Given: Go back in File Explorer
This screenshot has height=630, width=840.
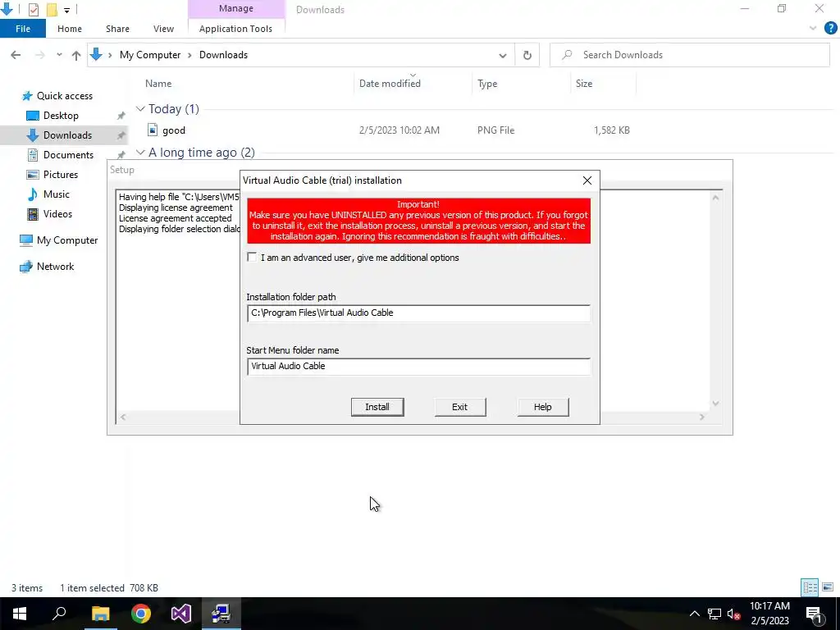Looking at the screenshot, I should (16, 55).
